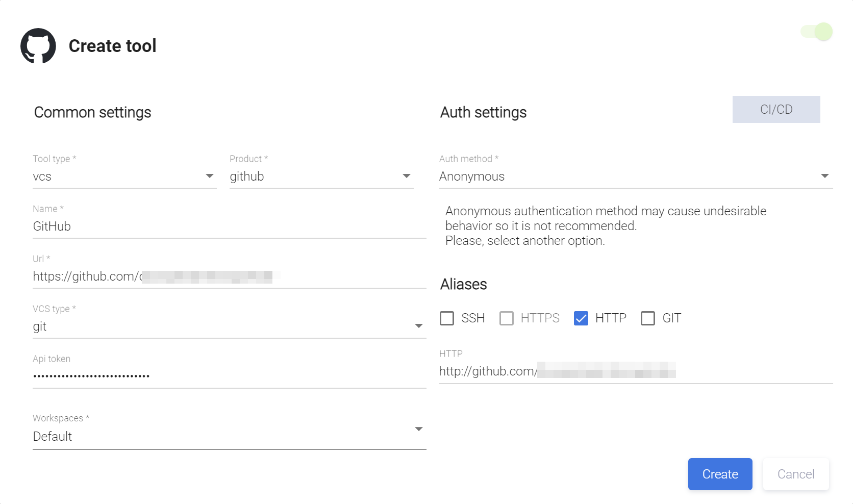Check the HTTPS alias checkbox
This screenshot has width=853, height=504.
(507, 318)
